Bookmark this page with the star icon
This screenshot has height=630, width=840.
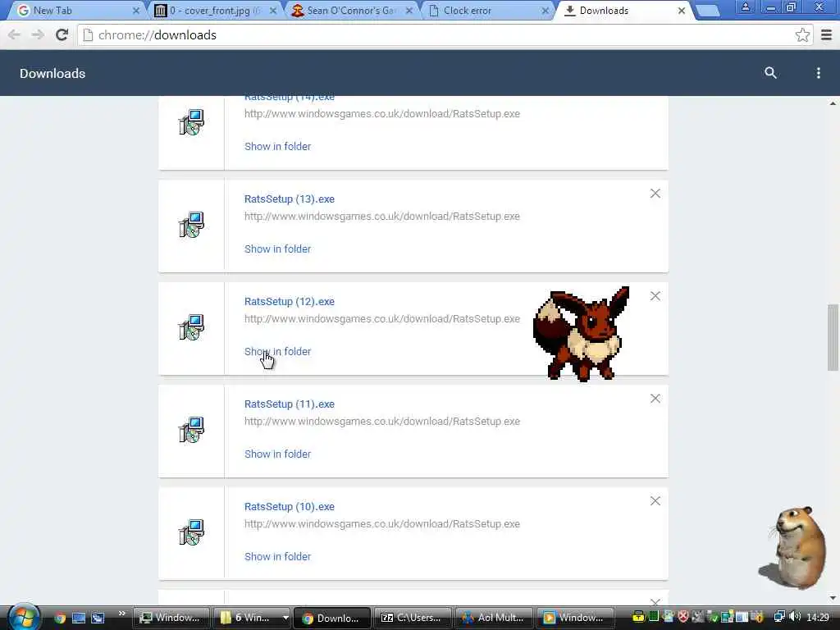(x=802, y=35)
